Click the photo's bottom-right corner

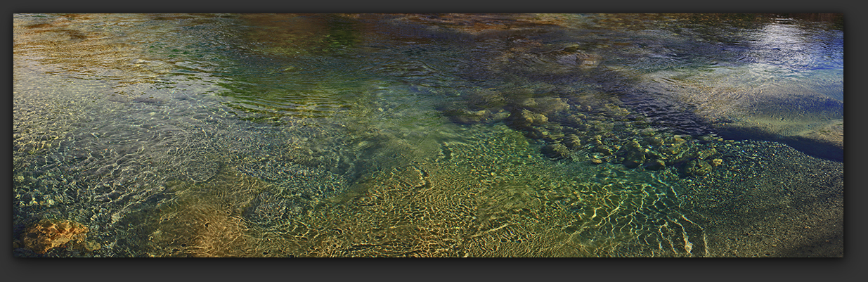(841, 255)
